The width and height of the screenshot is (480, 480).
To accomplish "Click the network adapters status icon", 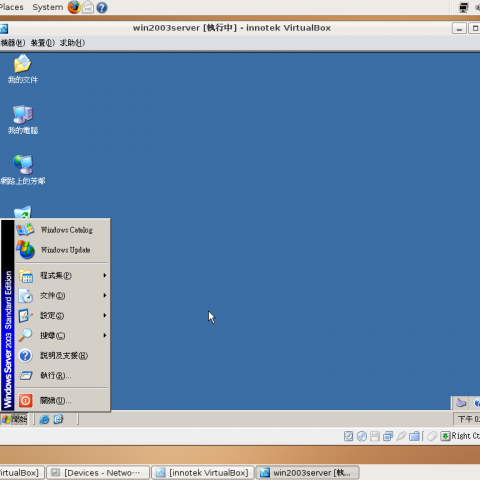I will tap(388, 436).
